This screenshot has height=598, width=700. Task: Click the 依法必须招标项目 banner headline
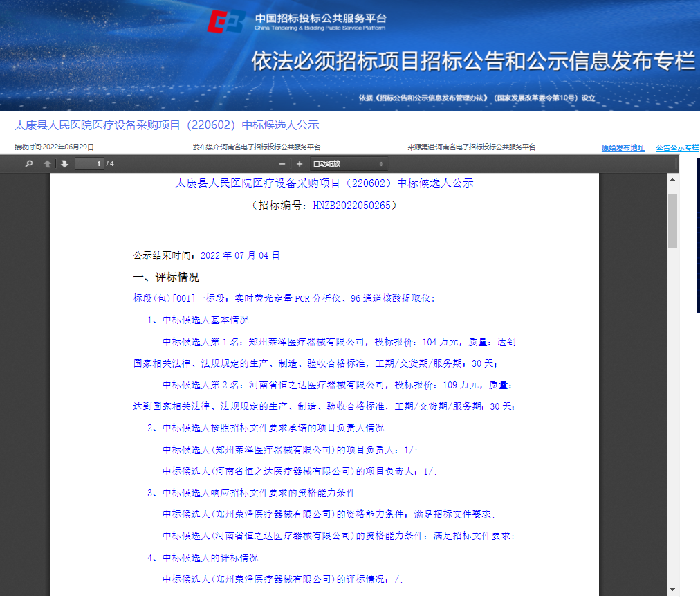[x=472, y=62]
